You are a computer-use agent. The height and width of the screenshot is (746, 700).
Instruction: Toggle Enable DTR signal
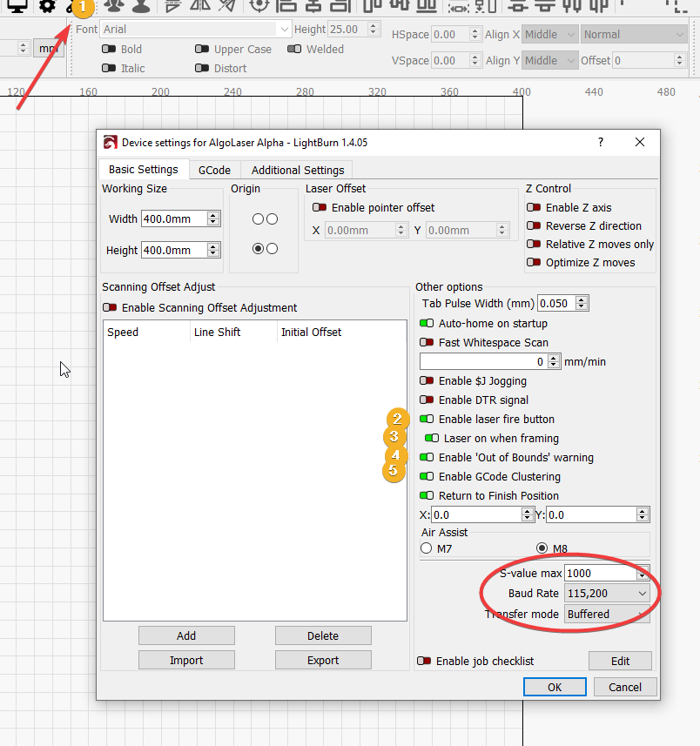427,400
